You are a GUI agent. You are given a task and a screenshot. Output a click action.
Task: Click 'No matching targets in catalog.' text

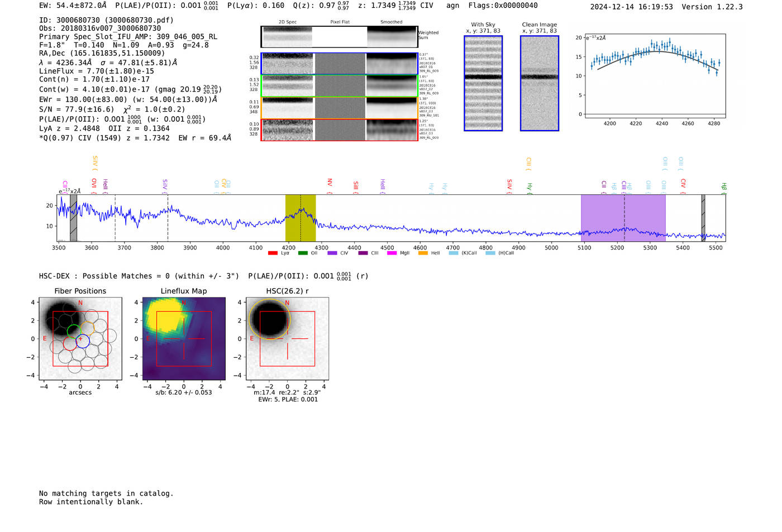[x=106, y=493]
